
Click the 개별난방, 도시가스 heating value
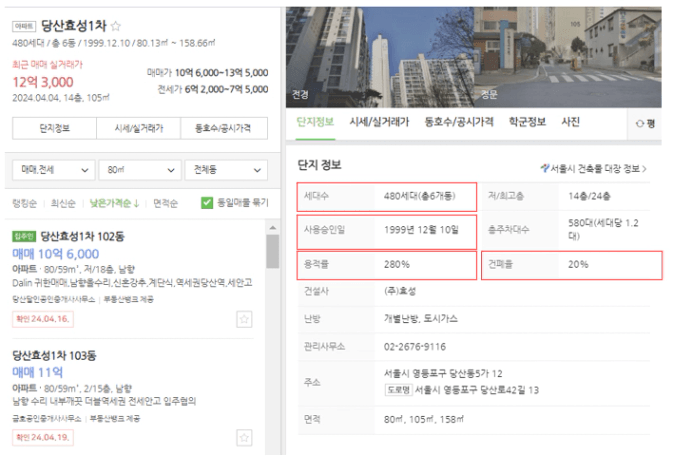(x=421, y=319)
